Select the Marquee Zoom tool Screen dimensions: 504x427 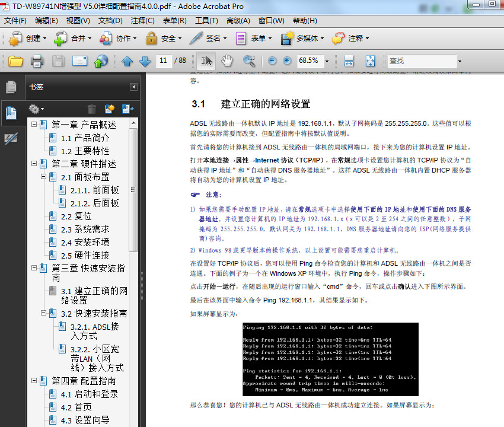[249, 60]
